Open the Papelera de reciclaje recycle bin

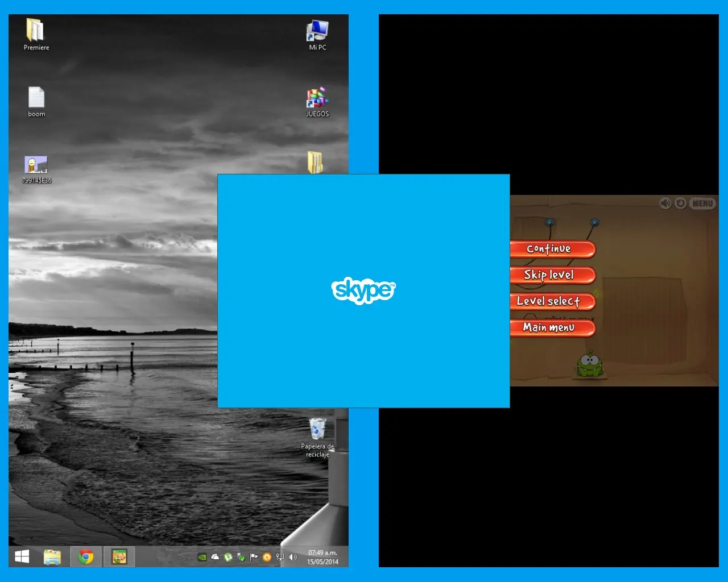[x=317, y=437]
